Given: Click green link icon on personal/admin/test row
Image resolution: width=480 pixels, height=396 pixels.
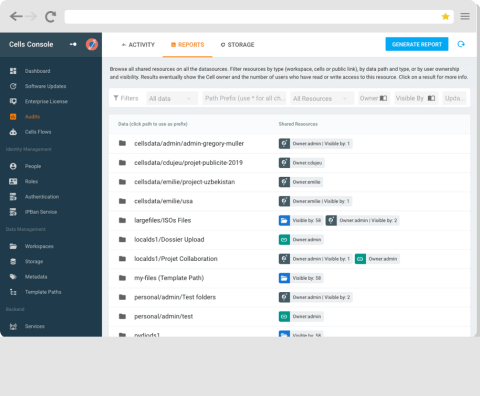Looking at the screenshot, I should point(284,316).
